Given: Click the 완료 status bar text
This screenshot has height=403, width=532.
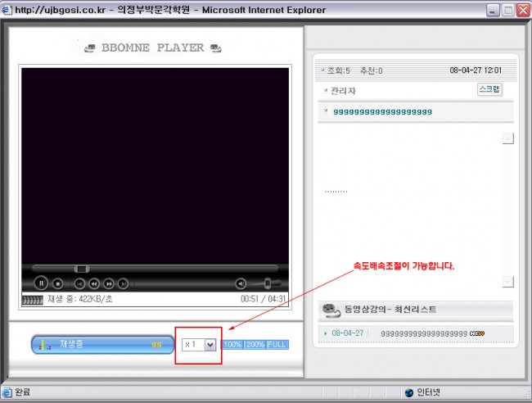Looking at the screenshot, I should point(22,392).
